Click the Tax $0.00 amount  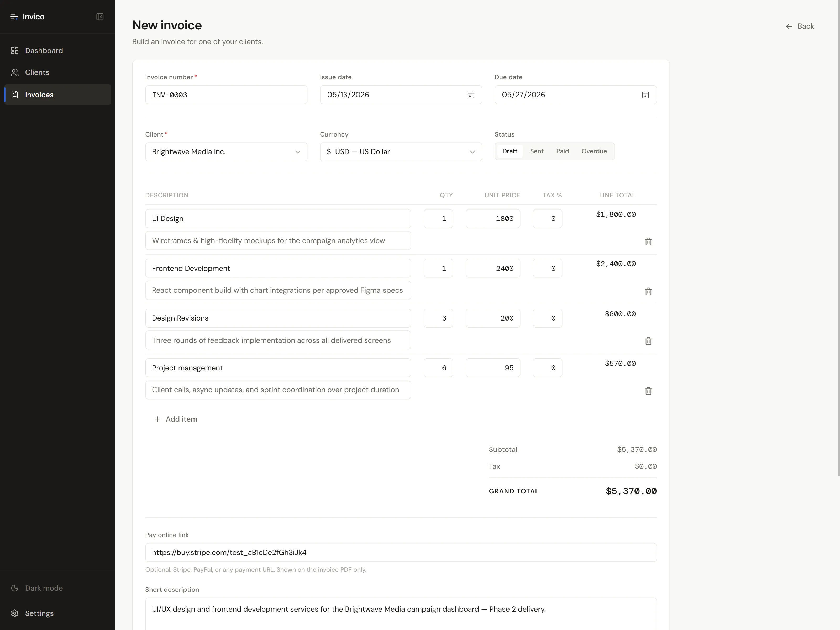[645, 466]
